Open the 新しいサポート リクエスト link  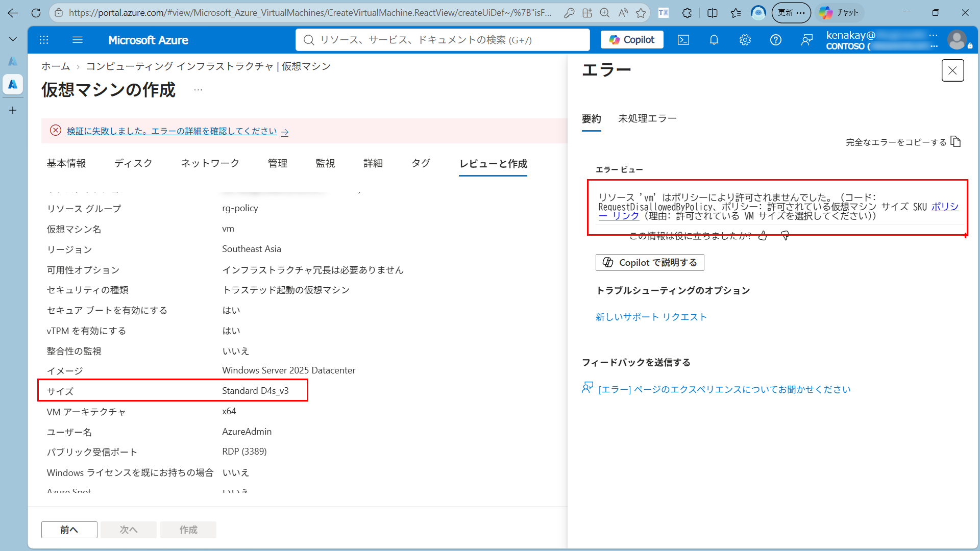pos(651,317)
